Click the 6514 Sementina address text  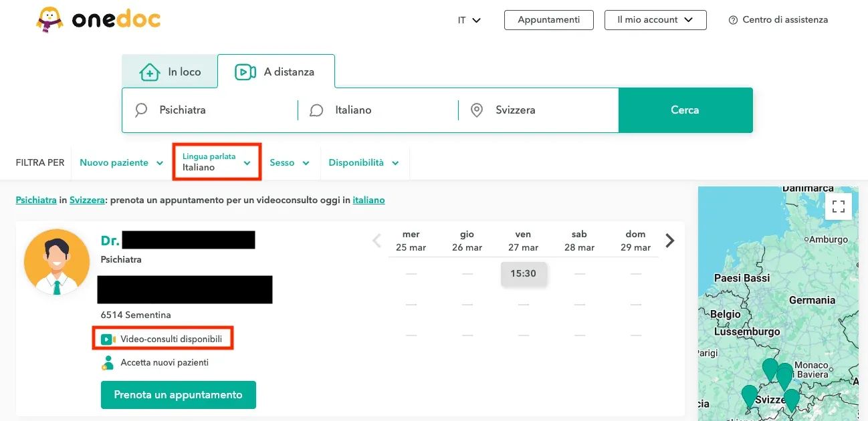pos(136,315)
